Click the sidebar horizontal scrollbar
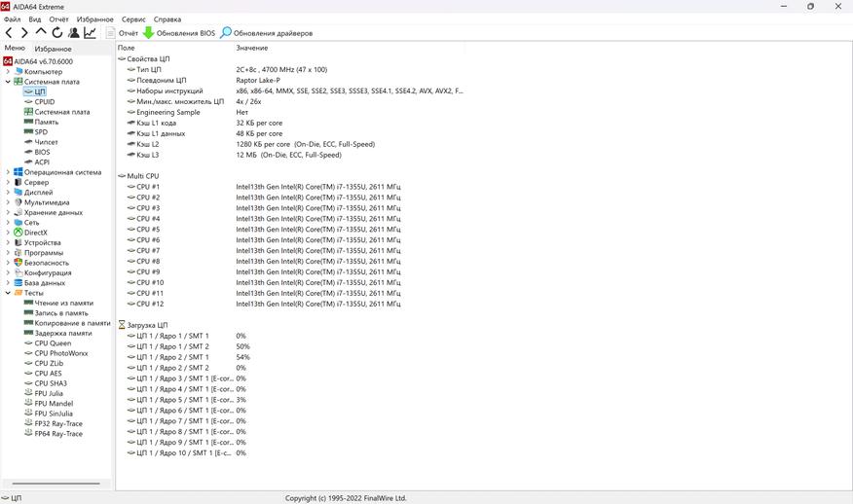This screenshot has height=504, width=853. coord(56,484)
